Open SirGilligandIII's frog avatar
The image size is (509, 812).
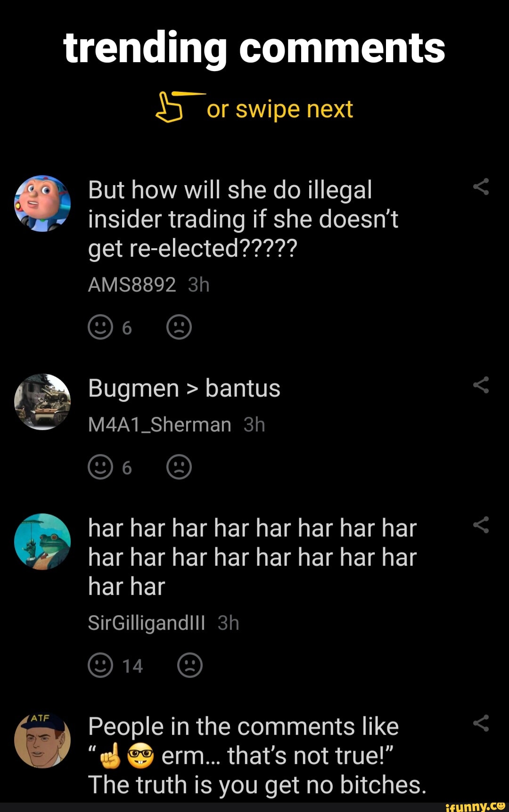(42, 542)
